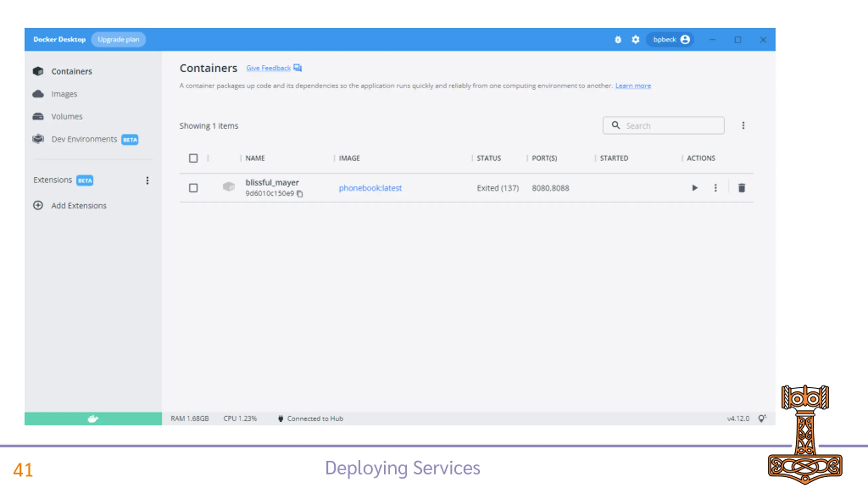Open blissful_mayer row actions menu
868x488 pixels.
pos(715,188)
